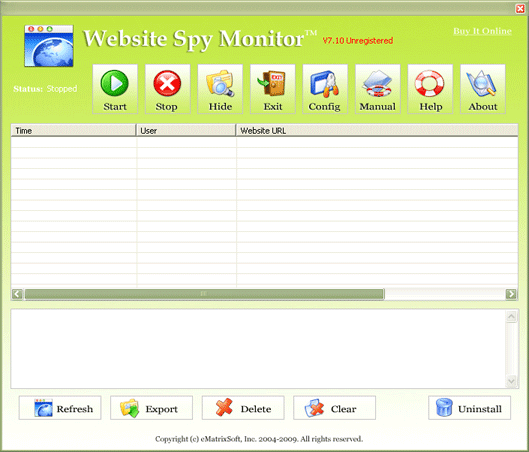Viewport: 529px width, 452px height.
Task: Clear all logged records
Action: click(334, 408)
